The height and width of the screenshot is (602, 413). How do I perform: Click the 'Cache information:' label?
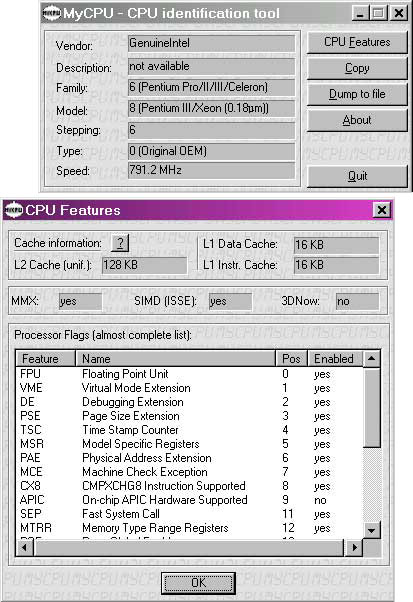[58, 243]
